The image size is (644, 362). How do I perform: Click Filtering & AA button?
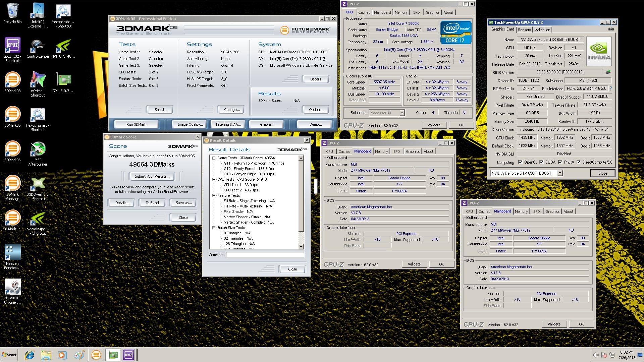[x=228, y=124]
